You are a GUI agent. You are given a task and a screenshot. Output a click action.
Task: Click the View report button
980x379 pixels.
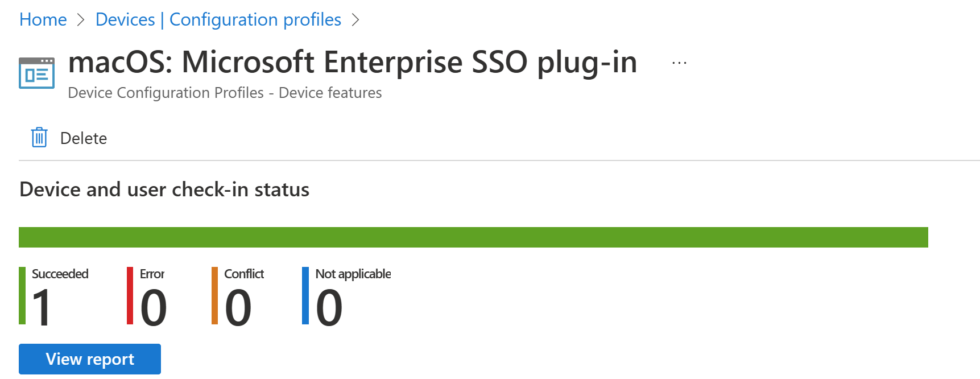(x=89, y=359)
